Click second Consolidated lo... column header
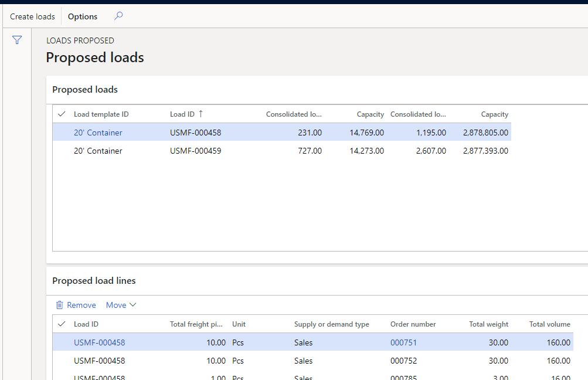The height and width of the screenshot is (380, 588). point(418,114)
